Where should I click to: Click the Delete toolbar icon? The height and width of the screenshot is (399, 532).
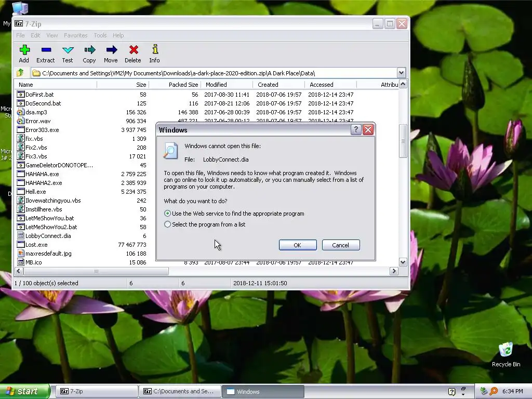click(x=134, y=50)
